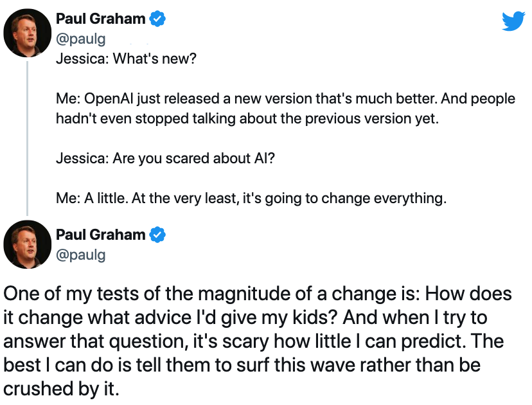The image size is (532, 405).
Task: Click the final line "crushed by it."
Action: click(x=62, y=389)
